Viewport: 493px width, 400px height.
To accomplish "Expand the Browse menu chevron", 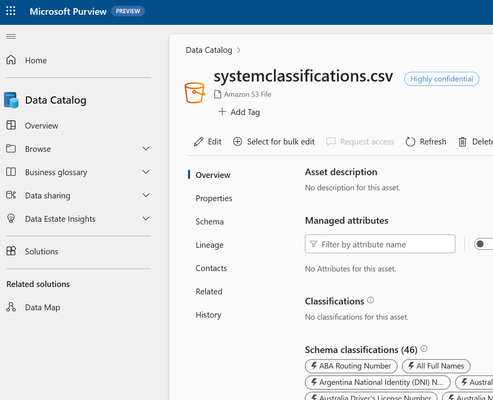I will pyautogui.click(x=146, y=149).
